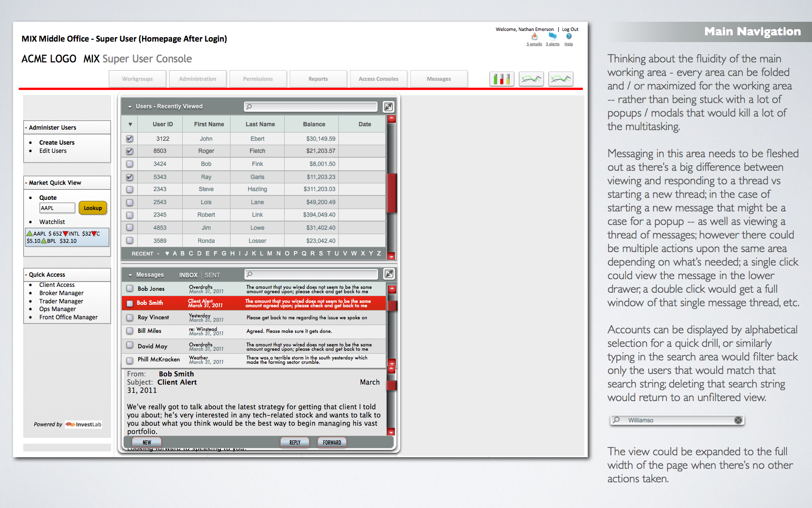
Task: Click the FORWARD button
Action: click(332, 442)
